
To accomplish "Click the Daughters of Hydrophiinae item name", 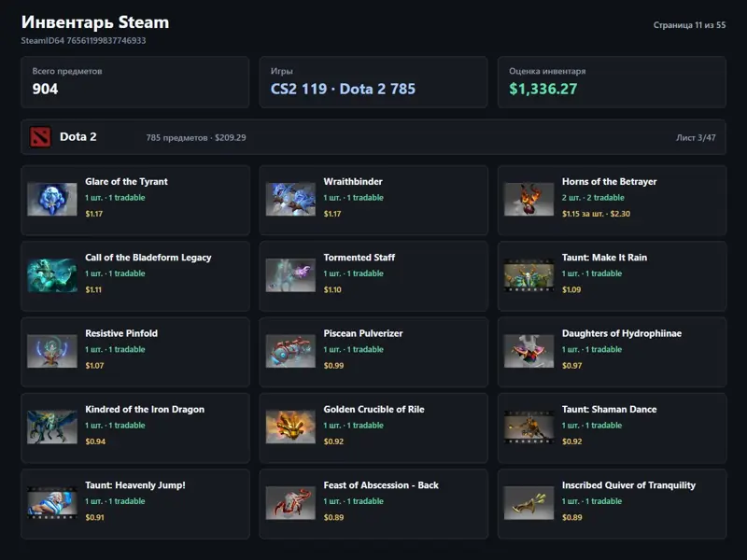I will click(621, 333).
